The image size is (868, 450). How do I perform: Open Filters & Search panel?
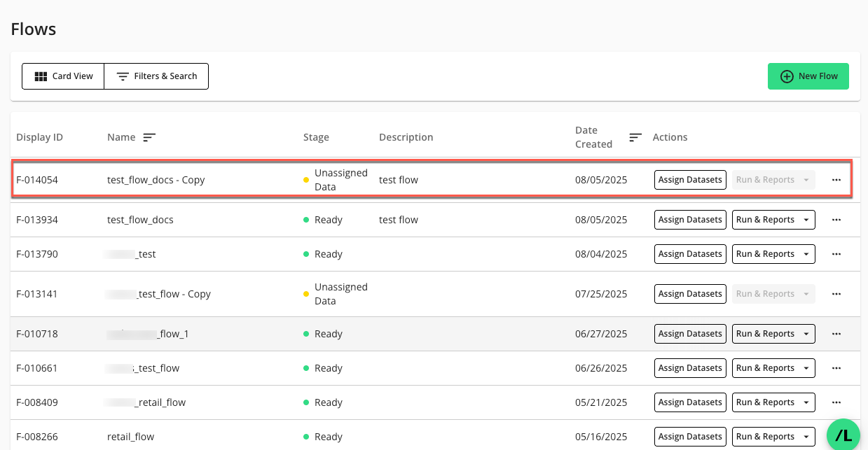tap(156, 76)
